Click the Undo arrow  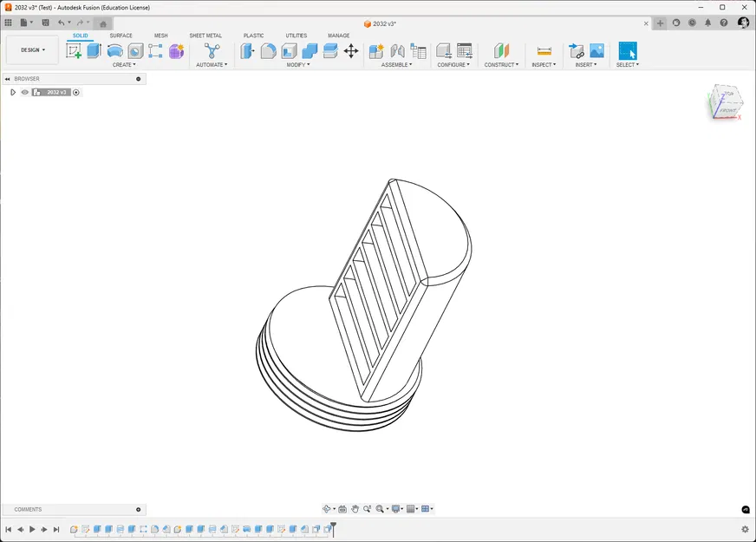point(62,23)
